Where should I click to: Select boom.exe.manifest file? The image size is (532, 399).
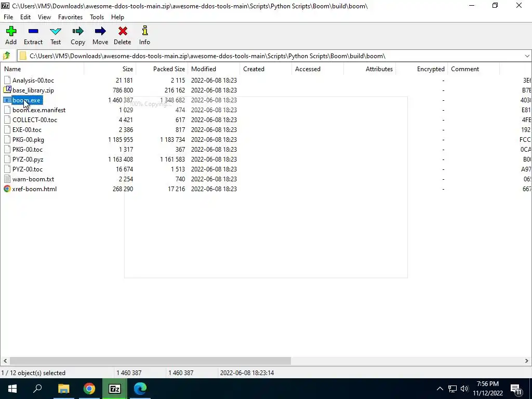point(39,110)
